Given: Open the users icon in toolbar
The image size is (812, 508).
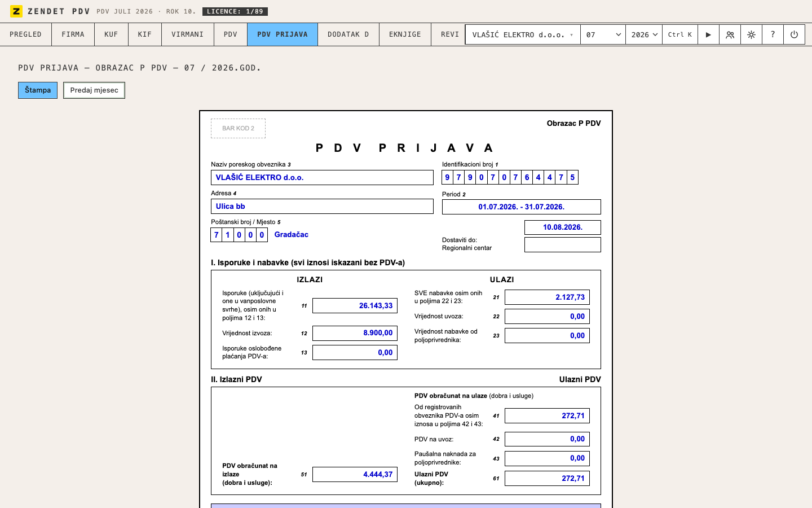Looking at the screenshot, I should (730, 34).
